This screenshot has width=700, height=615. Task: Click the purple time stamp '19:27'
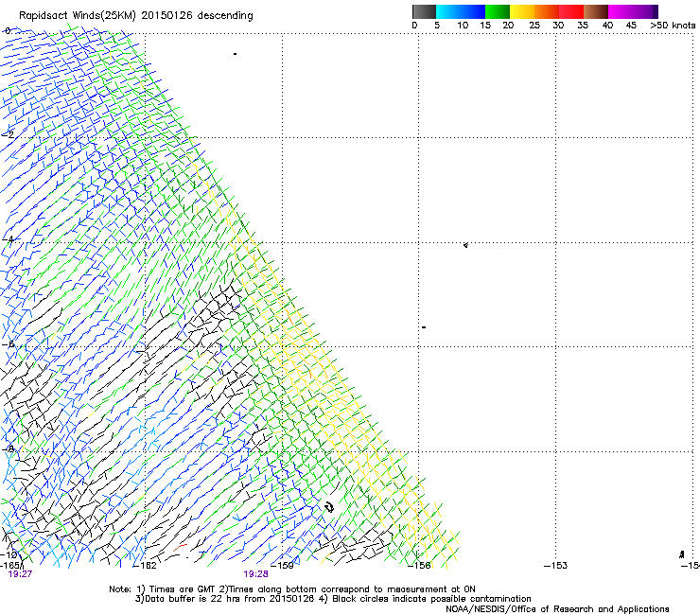tap(20, 574)
